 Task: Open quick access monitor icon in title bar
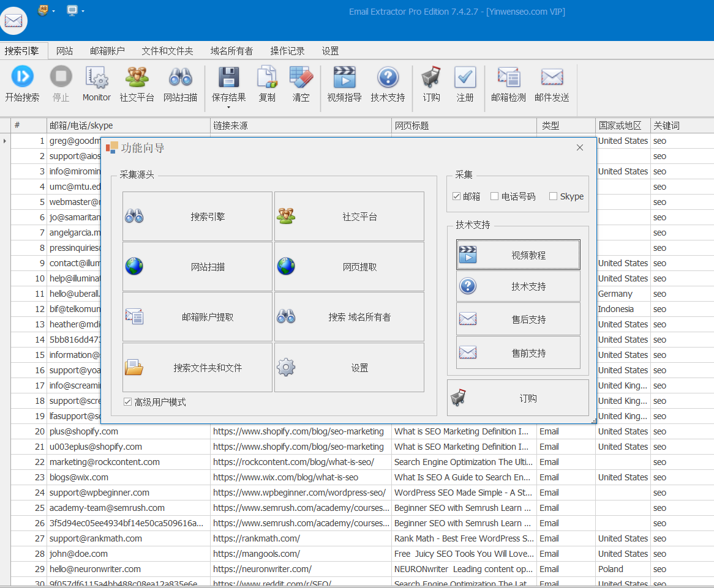[72, 10]
